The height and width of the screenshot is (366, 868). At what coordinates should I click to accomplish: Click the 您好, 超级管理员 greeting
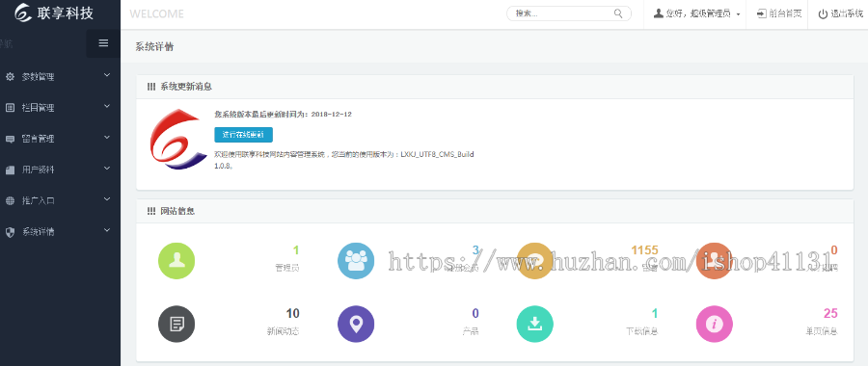coord(698,13)
